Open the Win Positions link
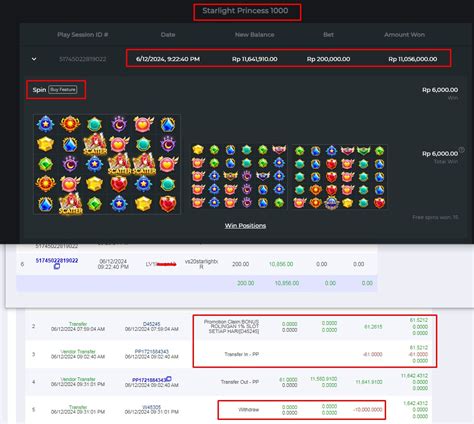Viewport: 474px width, 424px height. (245, 226)
